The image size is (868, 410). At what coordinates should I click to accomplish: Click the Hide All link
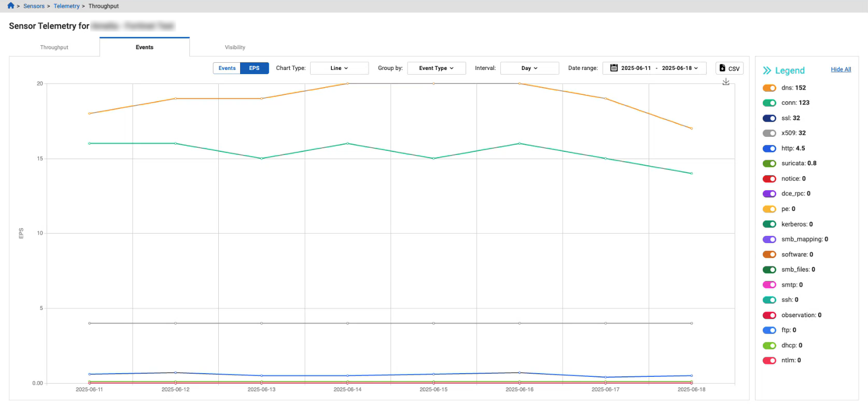click(x=841, y=69)
